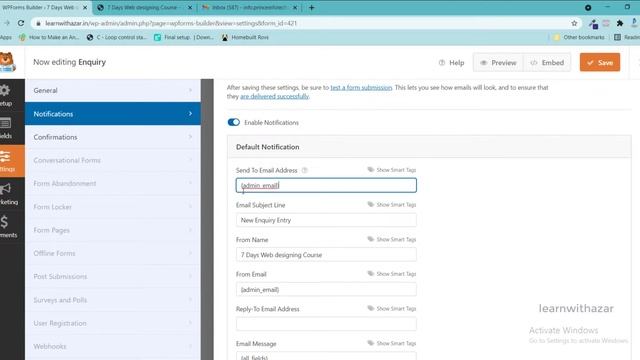The height and width of the screenshot is (360, 640).
Task: Preview the form
Action: (x=498, y=62)
